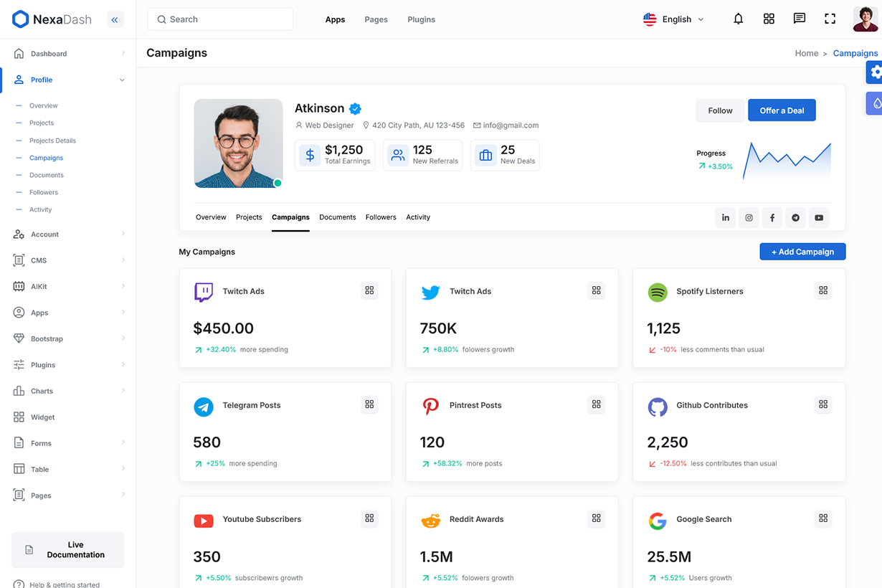Collapse the sidebar with double-chevron button
The height and width of the screenshot is (588, 882).
tap(115, 20)
